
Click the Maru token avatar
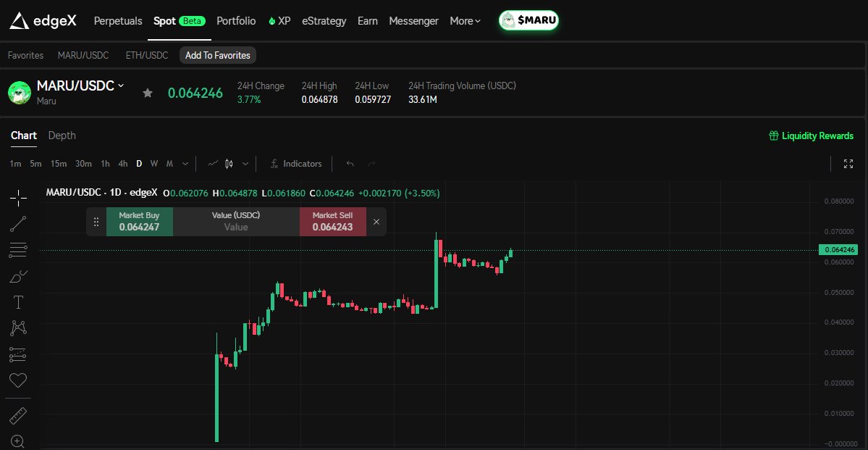(x=20, y=93)
